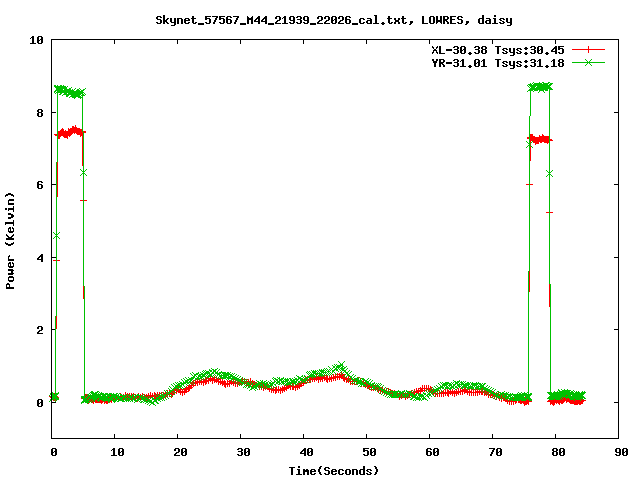The image size is (640, 480).
Task: Click the green plateau of the first calibration pulse
Action: pos(70,92)
